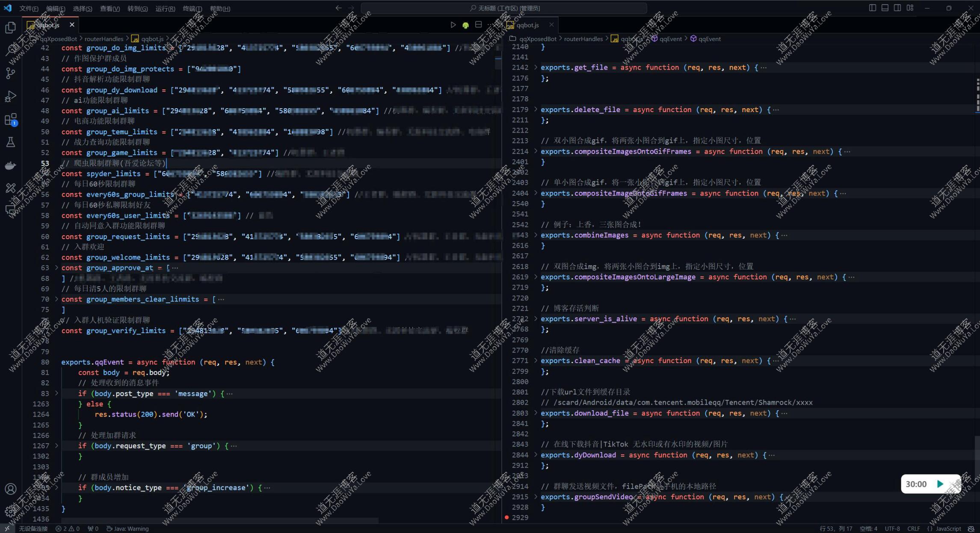Expand folded exports.delete_file function
980x533 pixels.
coord(536,110)
